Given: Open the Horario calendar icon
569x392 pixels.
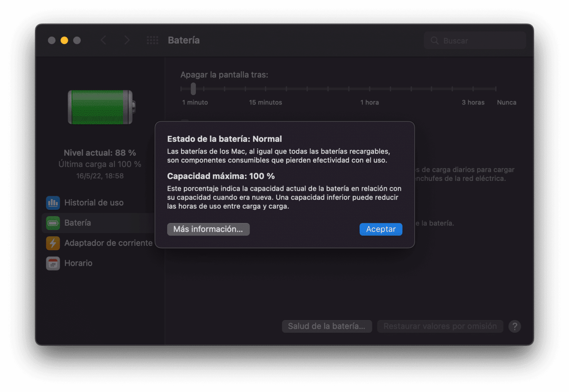Looking at the screenshot, I should click(x=53, y=263).
